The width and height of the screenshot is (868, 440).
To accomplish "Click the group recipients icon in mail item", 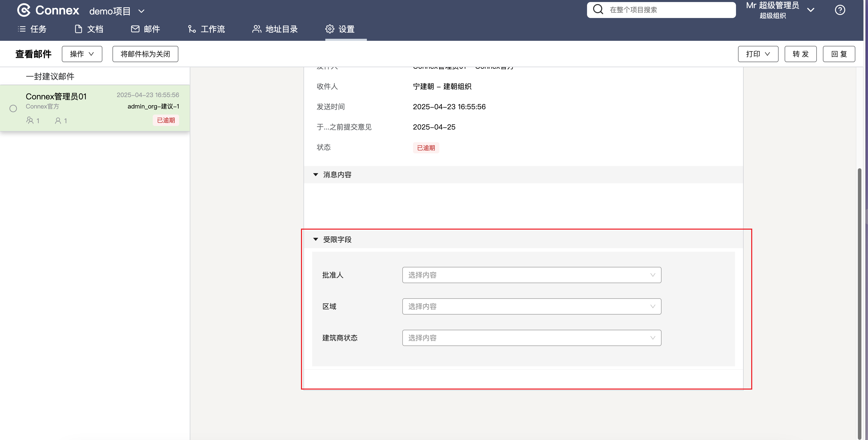I will 30,120.
